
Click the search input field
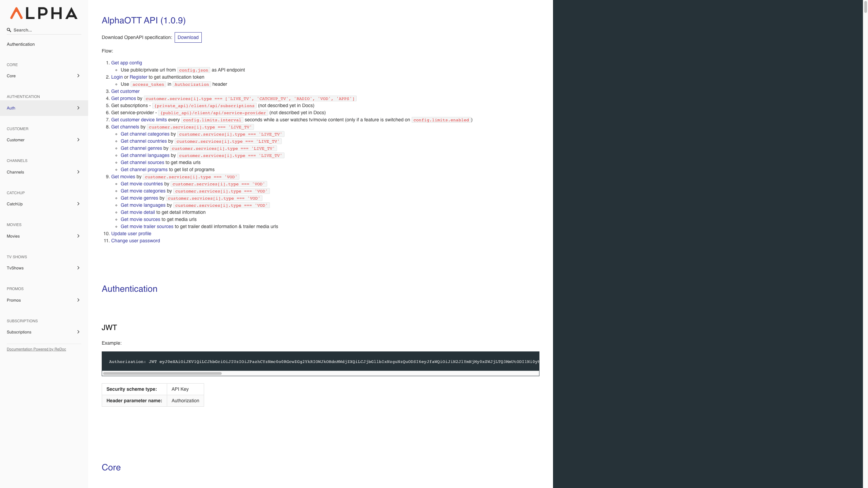(45, 30)
